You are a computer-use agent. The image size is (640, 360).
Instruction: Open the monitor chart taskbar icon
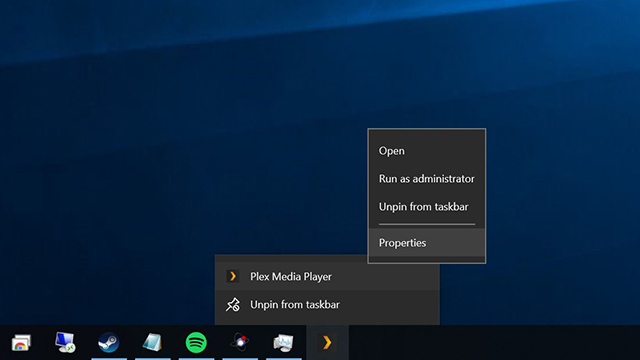(x=283, y=342)
